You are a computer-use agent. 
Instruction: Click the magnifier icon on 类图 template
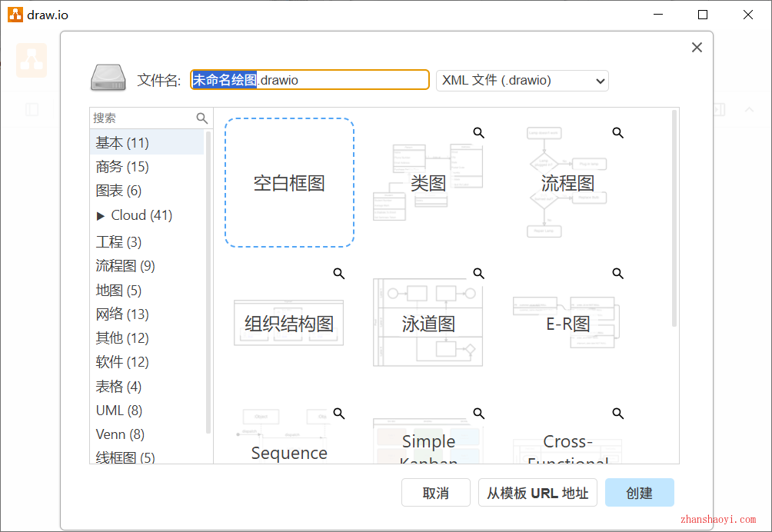478,133
